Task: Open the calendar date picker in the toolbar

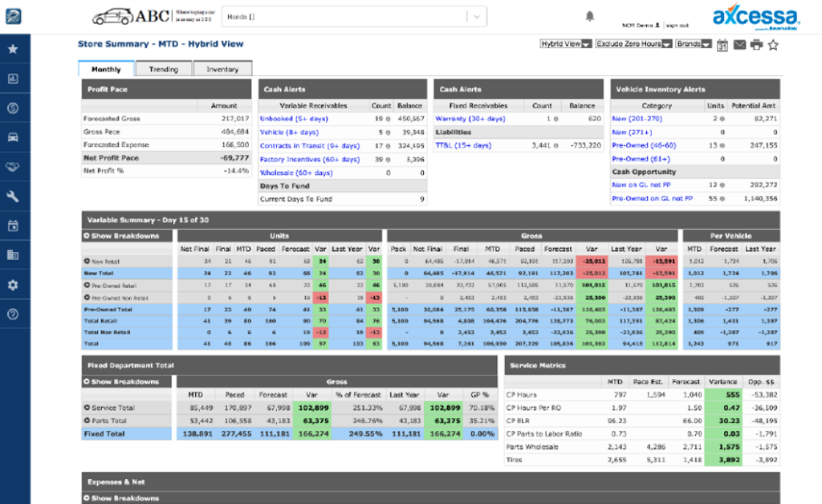Action: (x=722, y=45)
